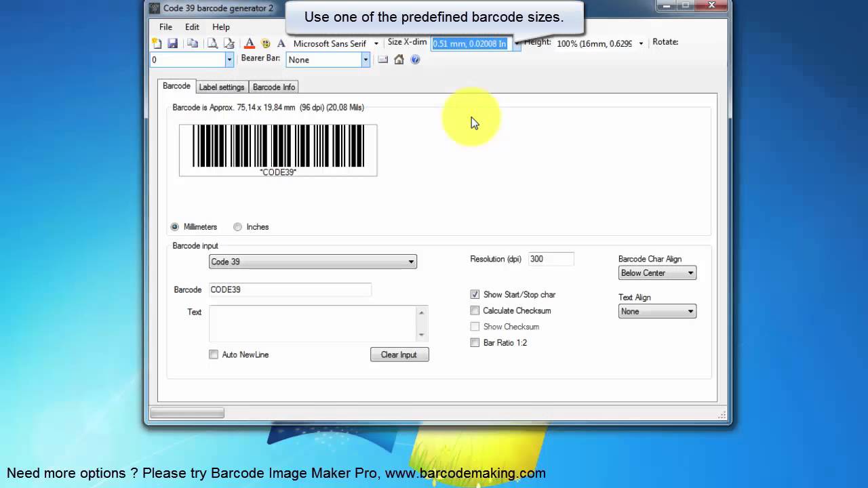868x488 pixels.
Task: Open the Bearer Bar None dropdown
Action: tap(365, 60)
